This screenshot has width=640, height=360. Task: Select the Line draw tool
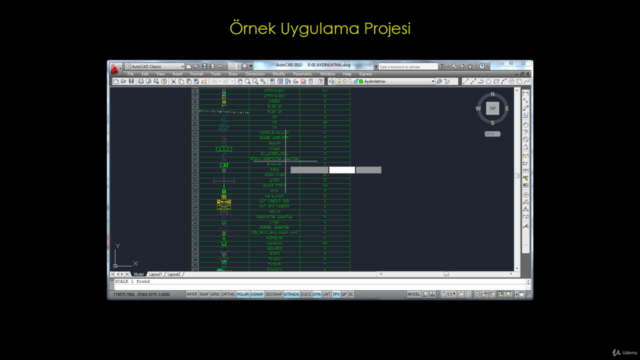[x=466, y=81]
